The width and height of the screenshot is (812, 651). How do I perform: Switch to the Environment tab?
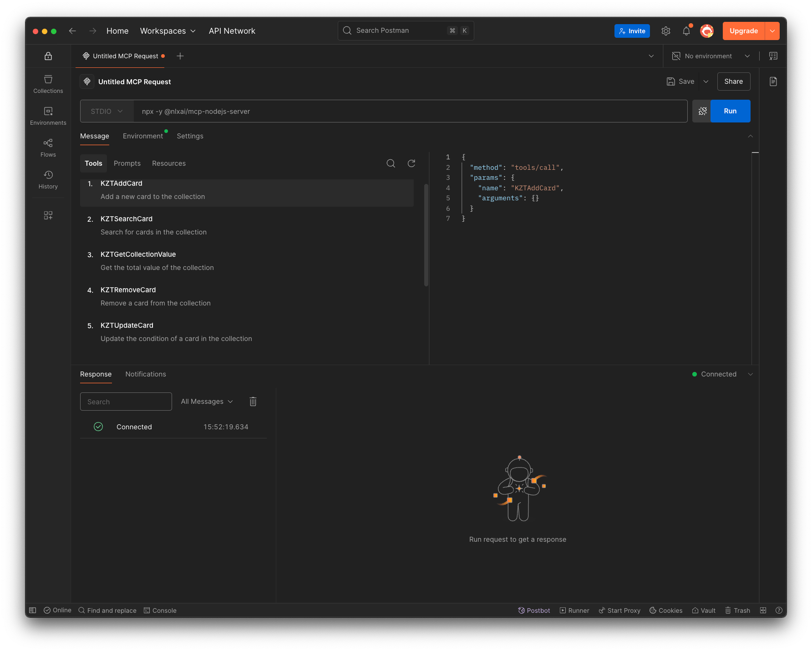pyautogui.click(x=143, y=136)
